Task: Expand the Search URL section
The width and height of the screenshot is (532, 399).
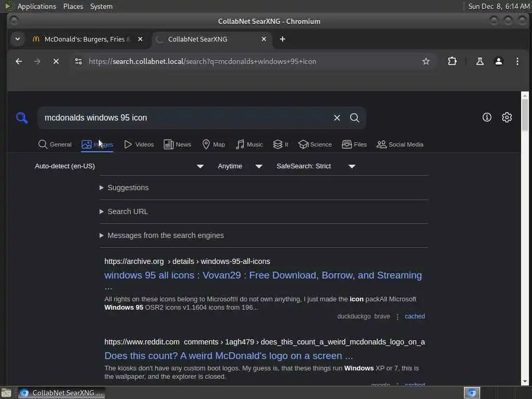Action: click(x=124, y=211)
